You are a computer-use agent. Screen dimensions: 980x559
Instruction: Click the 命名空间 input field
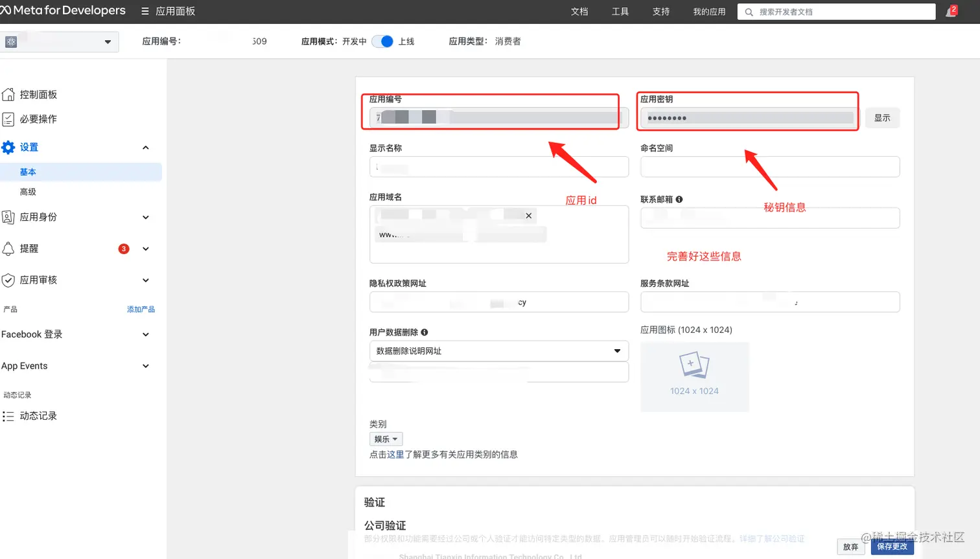tap(770, 166)
